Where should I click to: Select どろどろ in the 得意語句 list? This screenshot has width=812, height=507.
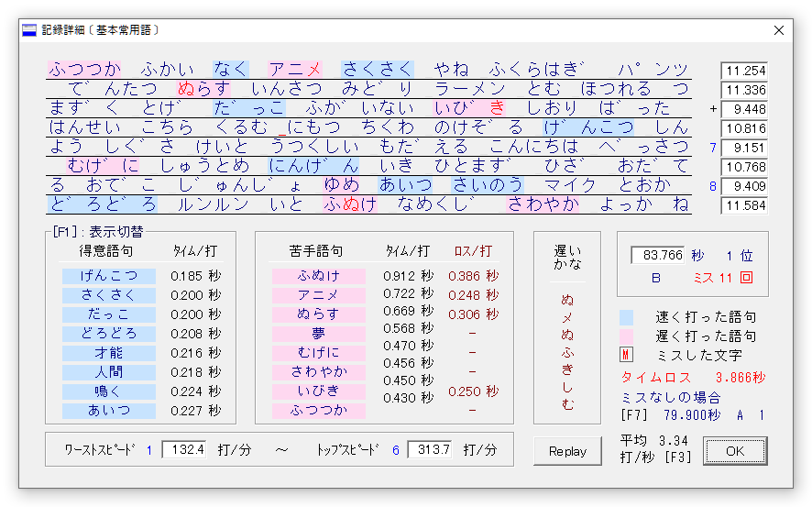click(x=109, y=334)
